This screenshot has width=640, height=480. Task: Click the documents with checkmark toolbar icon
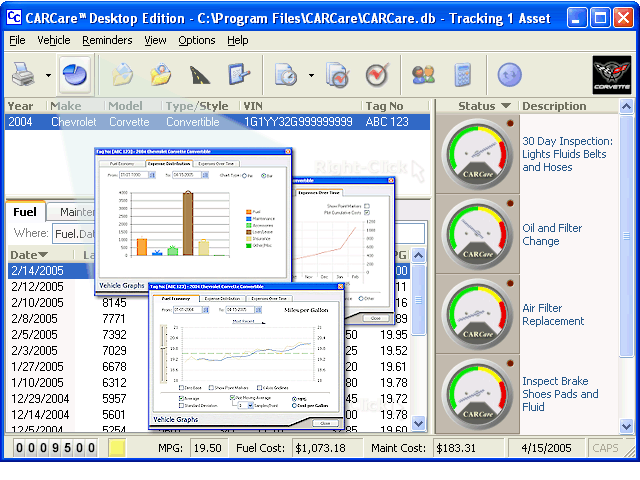tap(337, 75)
